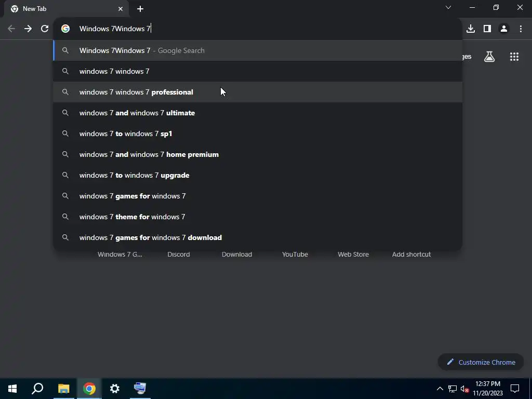Open the Discord shortcut
This screenshot has height=399, width=532.
pyautogui.click(x=179, y=254)
